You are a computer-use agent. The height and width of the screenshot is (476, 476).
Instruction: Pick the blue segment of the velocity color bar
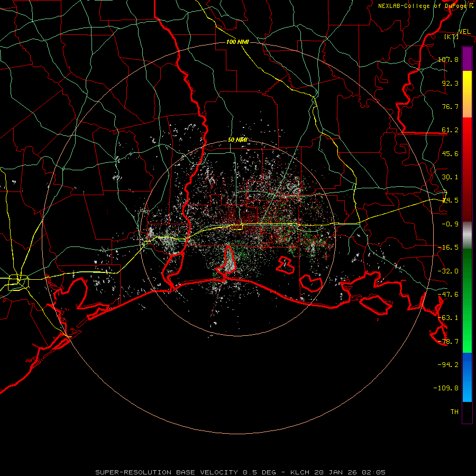tap(467, 377)
